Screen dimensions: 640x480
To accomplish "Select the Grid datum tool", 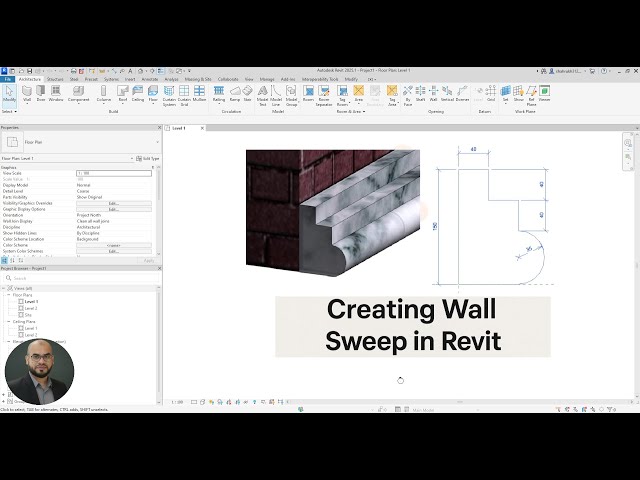I will click(491, 94).
